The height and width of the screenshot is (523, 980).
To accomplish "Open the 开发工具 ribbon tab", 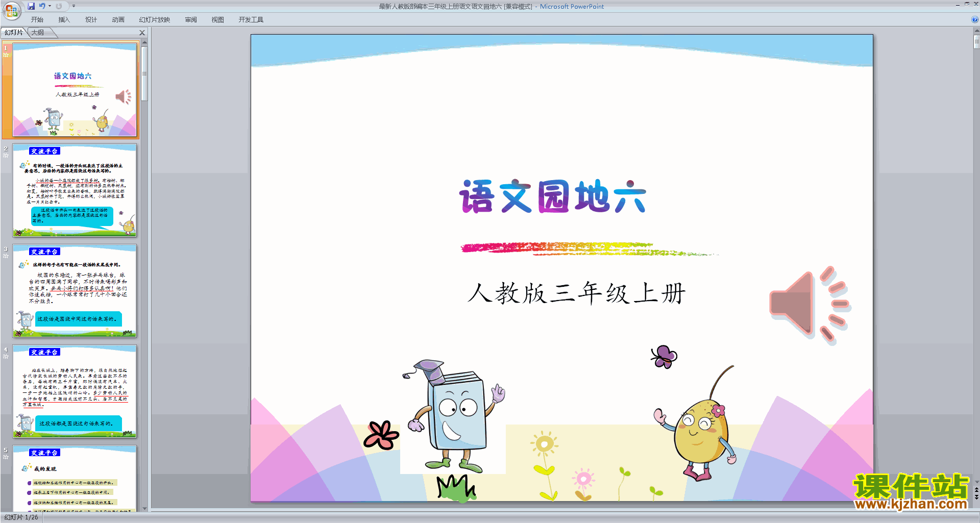I will pos(251,20).
